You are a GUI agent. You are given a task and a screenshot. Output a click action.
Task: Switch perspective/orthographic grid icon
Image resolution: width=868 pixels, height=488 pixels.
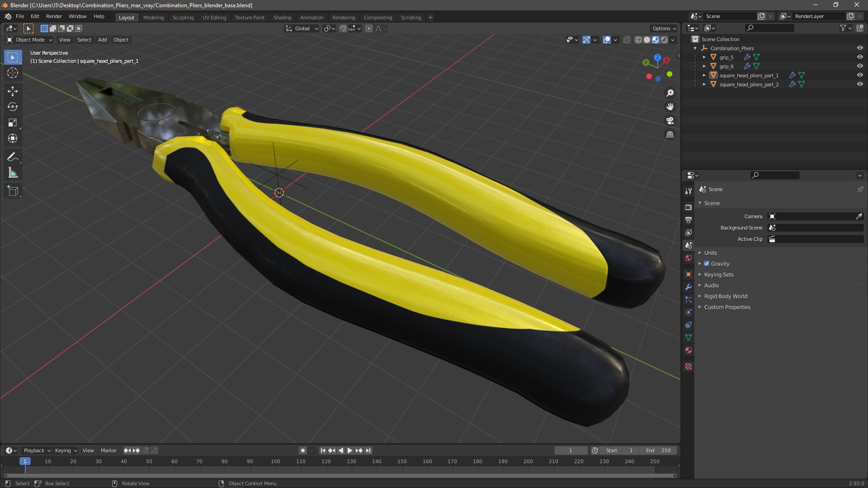tap(670, 135)
